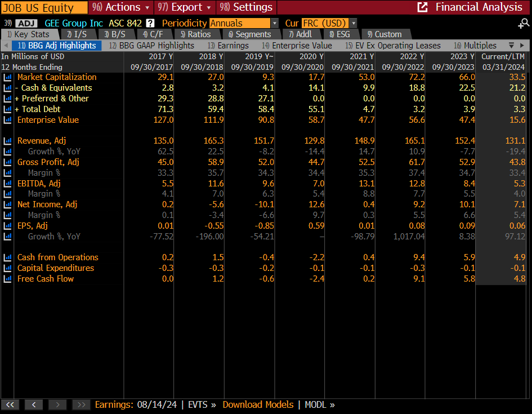Select the BBG Adj Highlights subtab

57,46
